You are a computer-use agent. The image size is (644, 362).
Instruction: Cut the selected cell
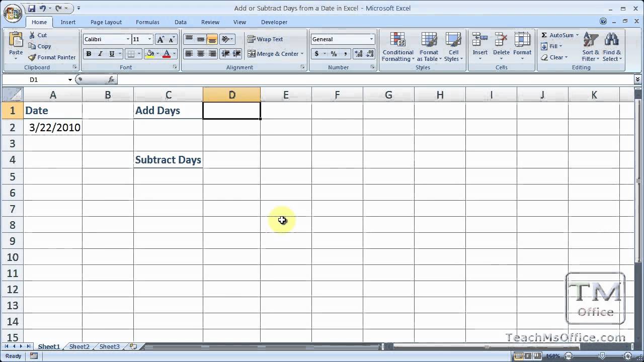click(x=38, y=35)
